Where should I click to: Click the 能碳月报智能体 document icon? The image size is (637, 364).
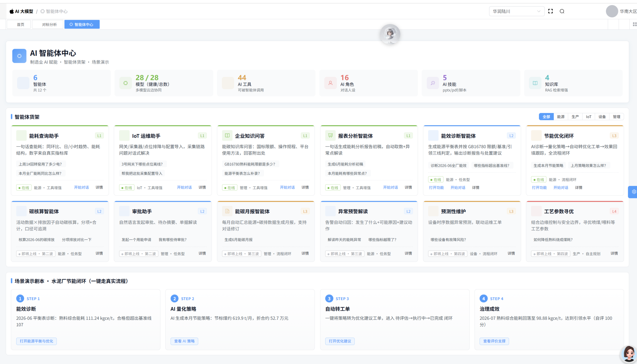click(x=227, y=211)
